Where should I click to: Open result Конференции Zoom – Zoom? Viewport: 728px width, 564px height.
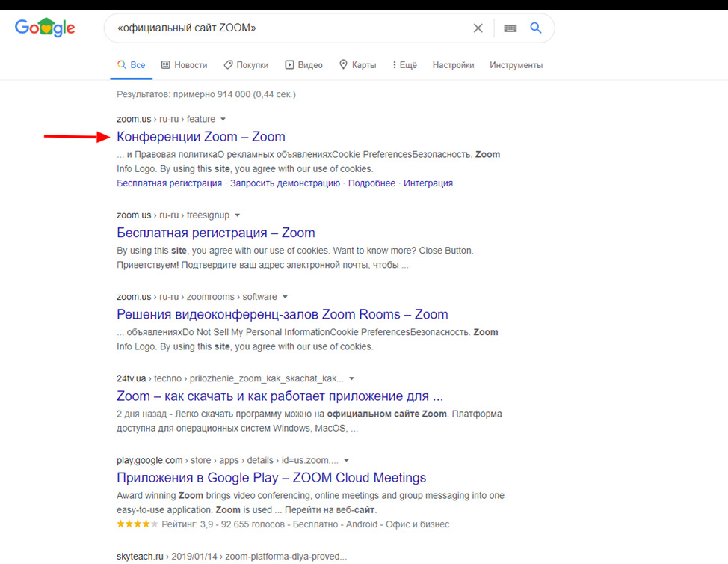pyautogui.click(x=201, y=137)
